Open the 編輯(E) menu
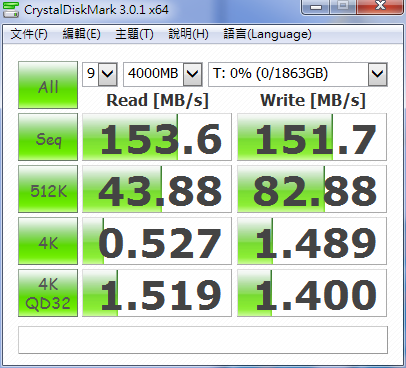 click(x=82, y=34)
